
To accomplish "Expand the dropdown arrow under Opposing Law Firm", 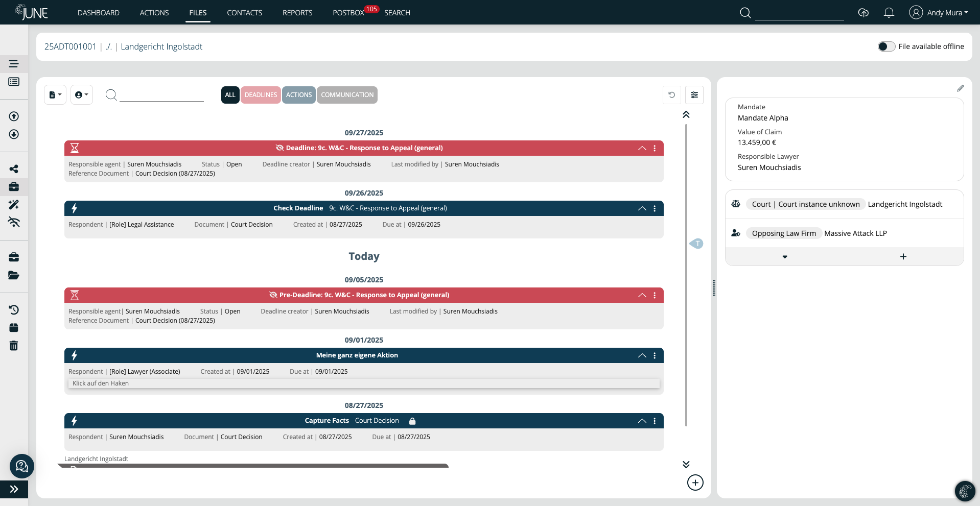I will pyautogui.click(x=785, y=257).
